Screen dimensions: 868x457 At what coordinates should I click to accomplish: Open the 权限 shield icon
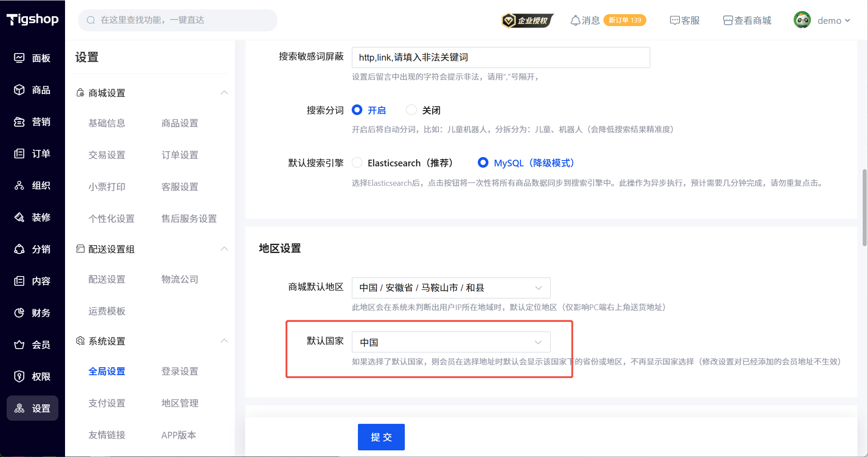[19, 376]
